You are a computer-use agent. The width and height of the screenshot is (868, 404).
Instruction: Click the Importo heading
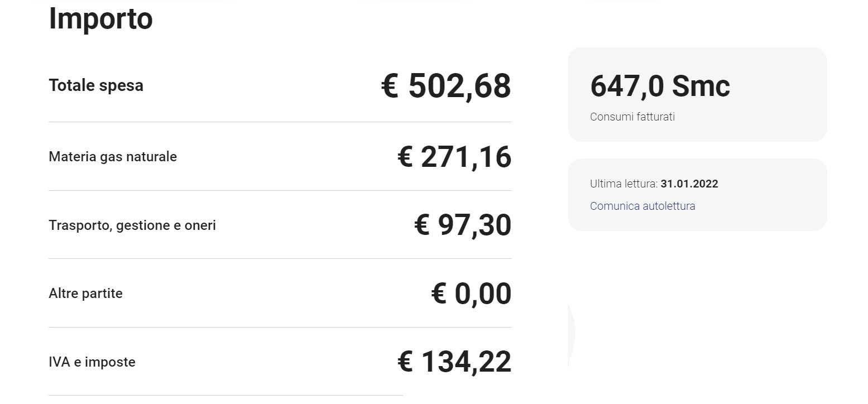[100, 18]
